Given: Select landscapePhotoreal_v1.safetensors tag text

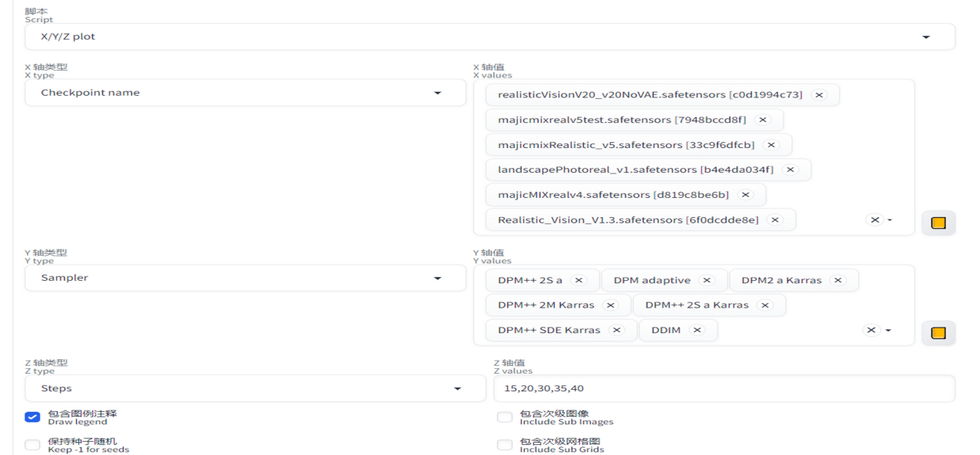Looking at the screenshot, I should click(635, 170).
